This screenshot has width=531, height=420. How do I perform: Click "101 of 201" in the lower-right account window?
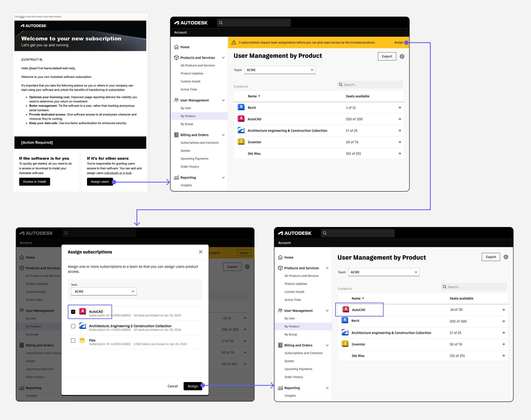click(457, 356)
